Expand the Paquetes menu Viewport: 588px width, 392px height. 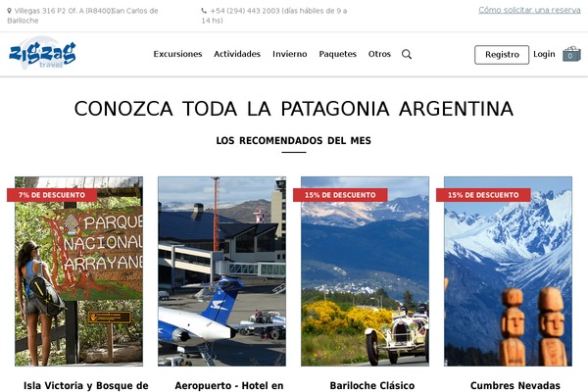(x=337, y=54)
